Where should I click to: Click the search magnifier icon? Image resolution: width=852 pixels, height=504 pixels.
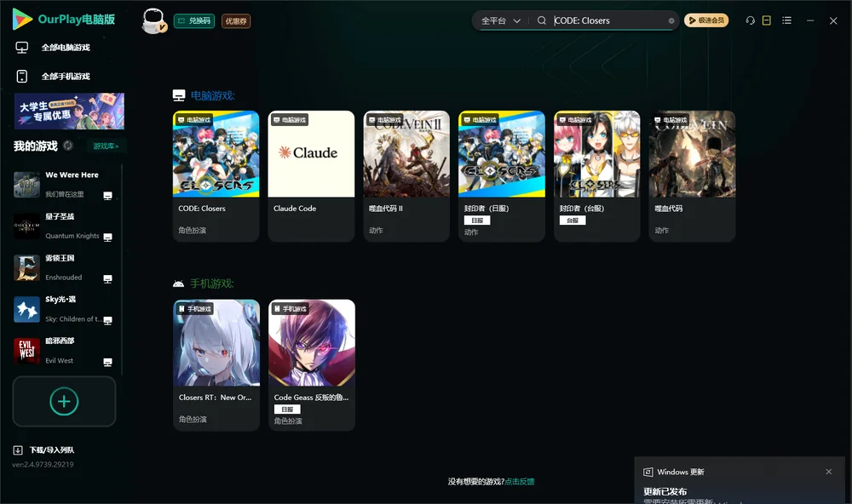pyautogui.click(x=541, y=20)
